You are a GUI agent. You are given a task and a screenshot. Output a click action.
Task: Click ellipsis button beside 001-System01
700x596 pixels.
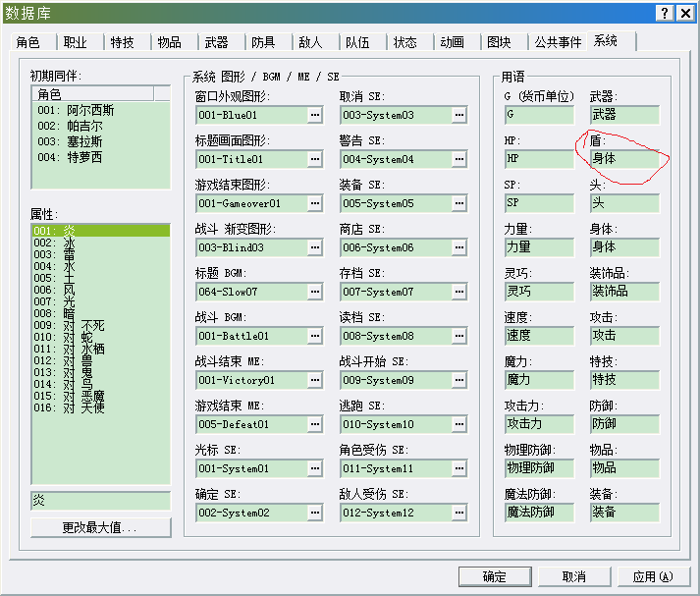[x=315, y=468]
